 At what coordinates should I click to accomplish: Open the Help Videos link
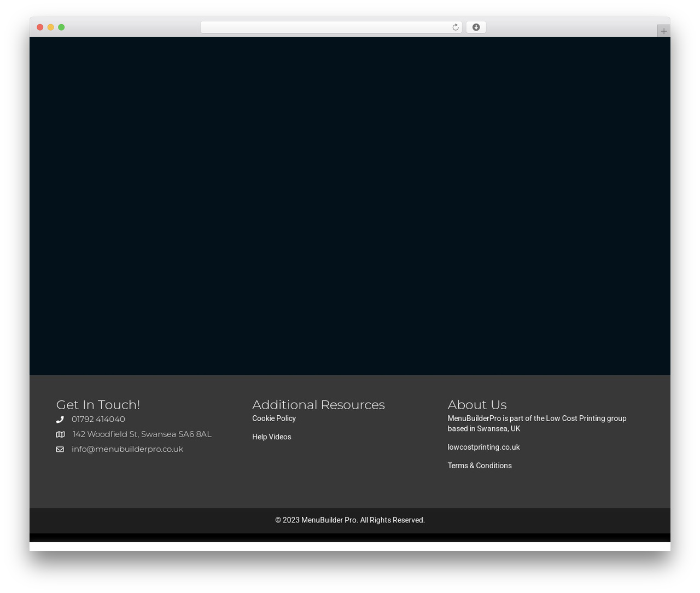[272, 437]
